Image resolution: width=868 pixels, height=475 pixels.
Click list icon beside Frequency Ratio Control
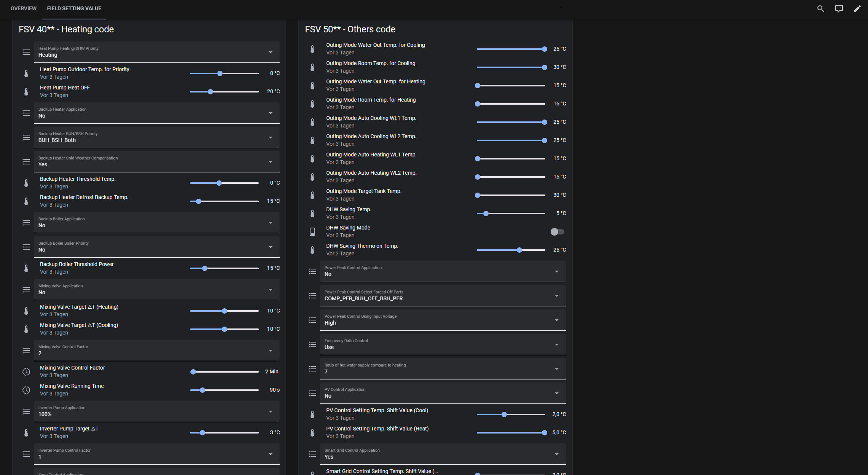click(x=312, y=344)
